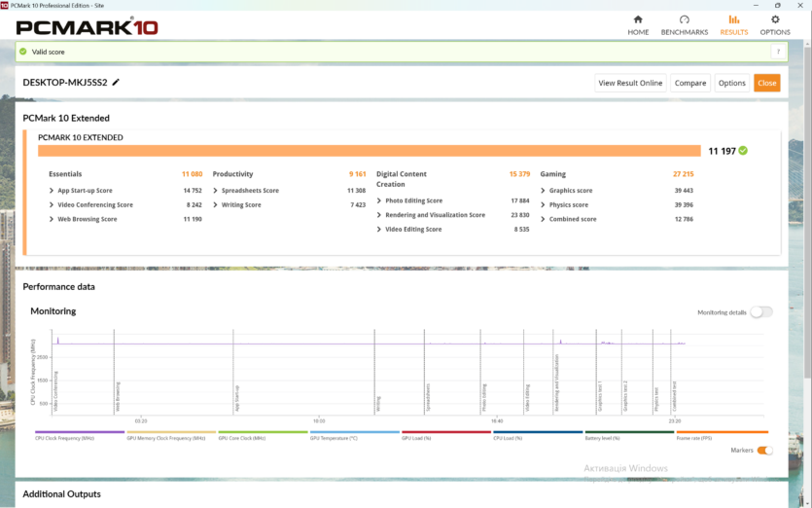The width and height of the screenshot is (812, 508).
Task: Click the Compare button
Action: (690, 83)
